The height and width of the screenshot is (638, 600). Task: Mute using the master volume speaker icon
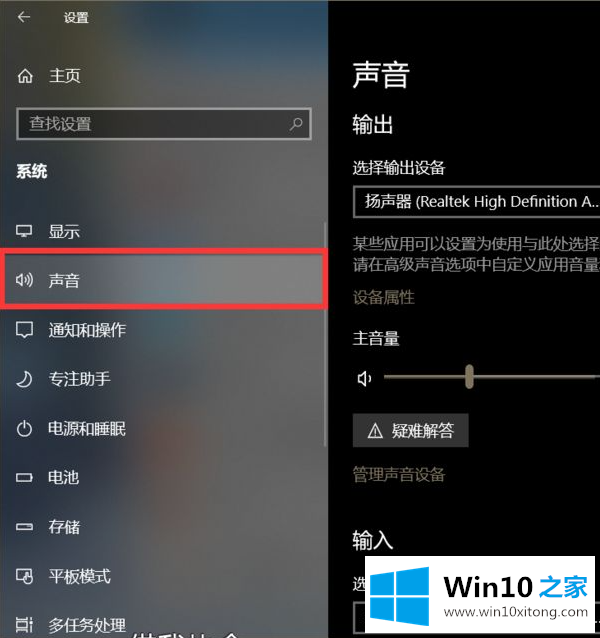[364, 379]
